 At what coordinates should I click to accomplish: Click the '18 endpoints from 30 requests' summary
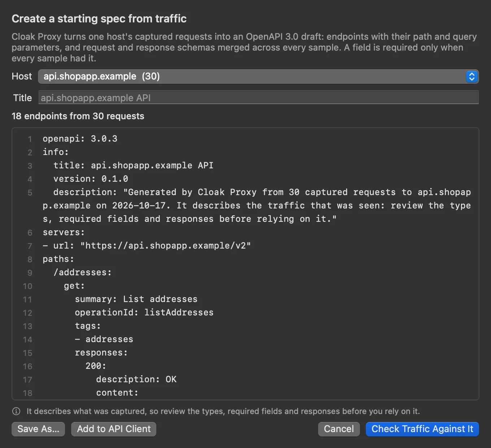coord(78,116)
